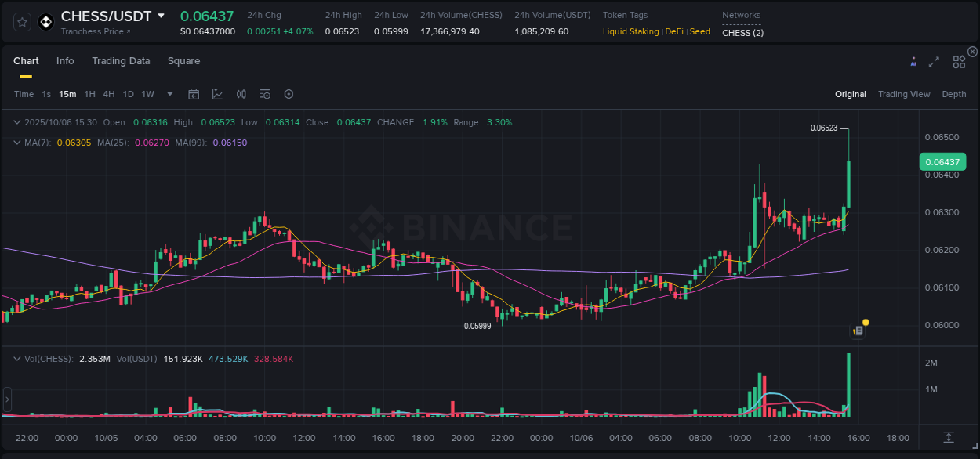Viewport: 980px width, 459px height.
Task: Switch to the Square tab
Action: coord(183,61)
